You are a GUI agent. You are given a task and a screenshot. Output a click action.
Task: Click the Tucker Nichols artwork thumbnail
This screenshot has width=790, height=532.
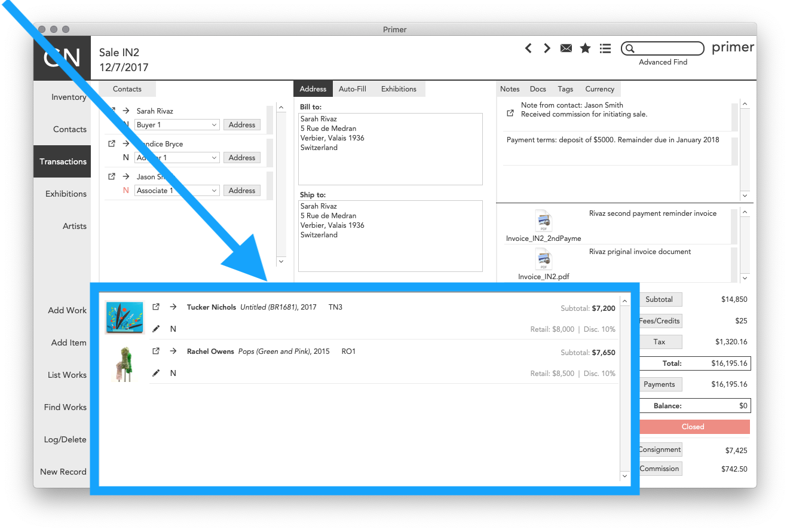click(125, 317)
